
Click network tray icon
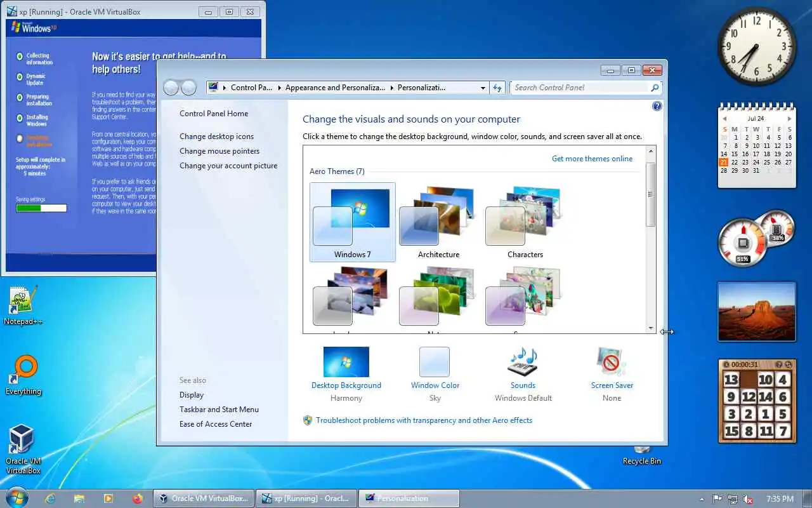733,499
